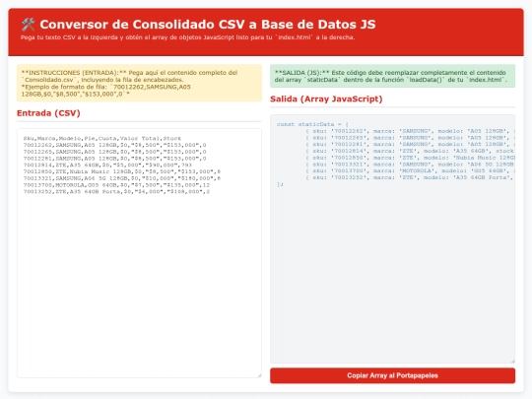The height and width of the screenshot is (399, 532).
Task: Click the hammer and wrench title icon
Action: [28, 25]
